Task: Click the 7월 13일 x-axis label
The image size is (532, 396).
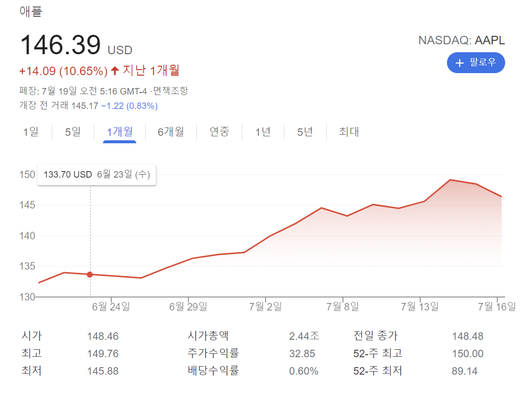Action: tap(420, 306)
